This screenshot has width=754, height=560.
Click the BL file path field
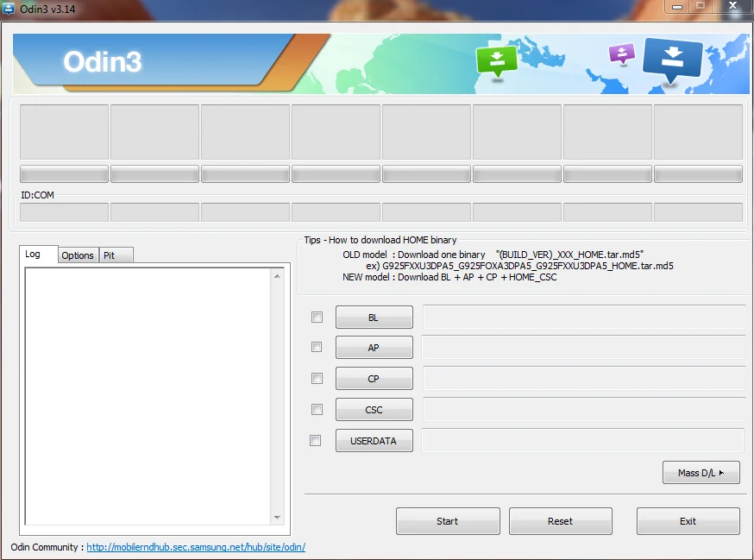coord(584,317)
